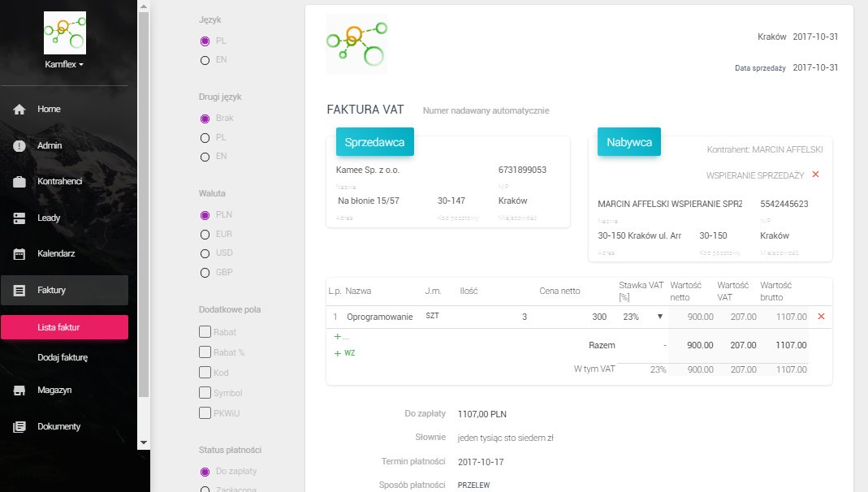The image size is (868, 492).
Task: Click the Dokumenty library icon
Action: coord(19,427)
